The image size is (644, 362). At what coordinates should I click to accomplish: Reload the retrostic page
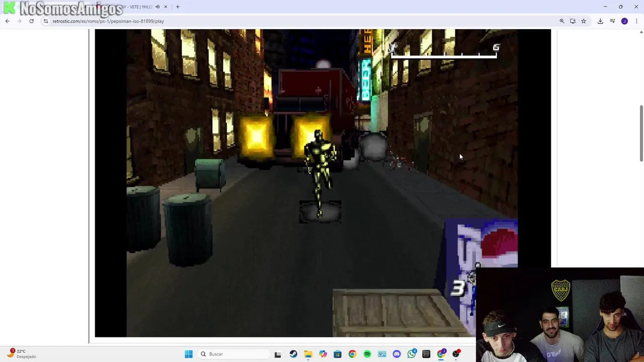[31, 21]
